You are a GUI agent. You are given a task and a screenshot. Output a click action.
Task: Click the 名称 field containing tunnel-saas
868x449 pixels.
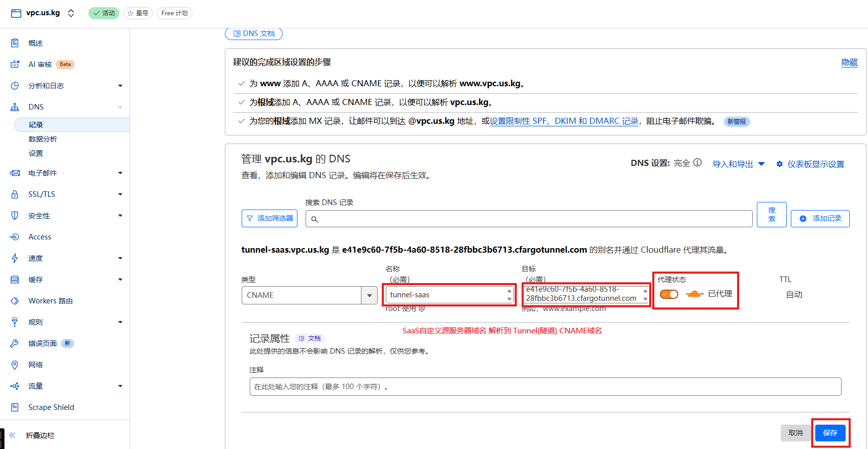click(x=449, y=295)
